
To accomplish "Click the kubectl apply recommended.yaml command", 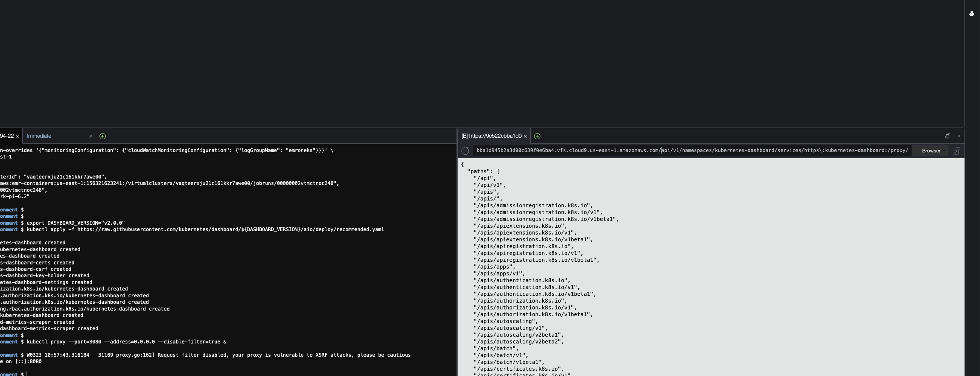I will pyautogui.click(x=205, y=230).
